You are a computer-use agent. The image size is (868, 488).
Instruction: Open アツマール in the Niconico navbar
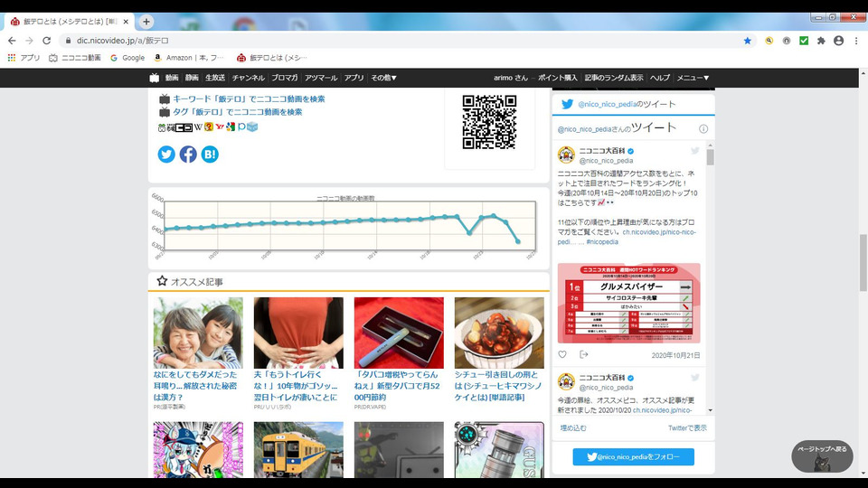tap(321, 78)
